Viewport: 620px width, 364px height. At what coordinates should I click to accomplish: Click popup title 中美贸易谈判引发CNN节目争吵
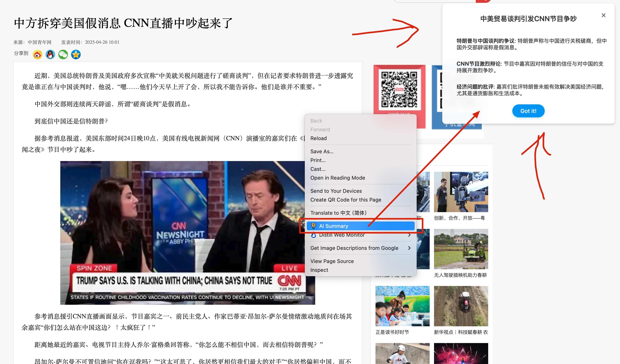click(x=528, y=19)
